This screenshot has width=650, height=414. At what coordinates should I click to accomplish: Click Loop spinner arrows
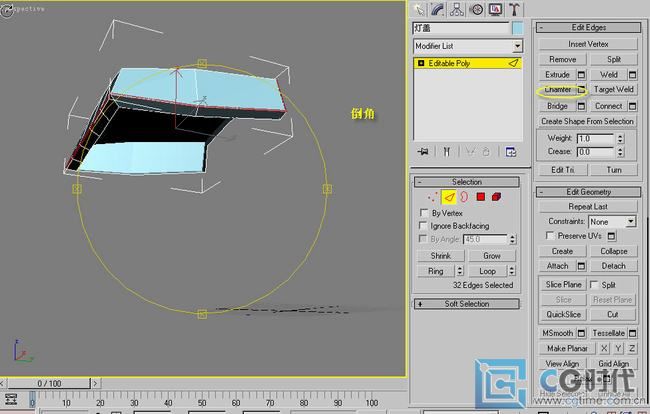coord(512,271)
